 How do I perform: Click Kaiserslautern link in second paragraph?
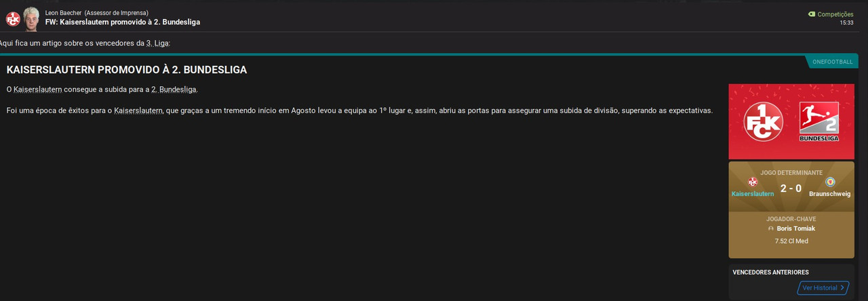pos(138,111)
